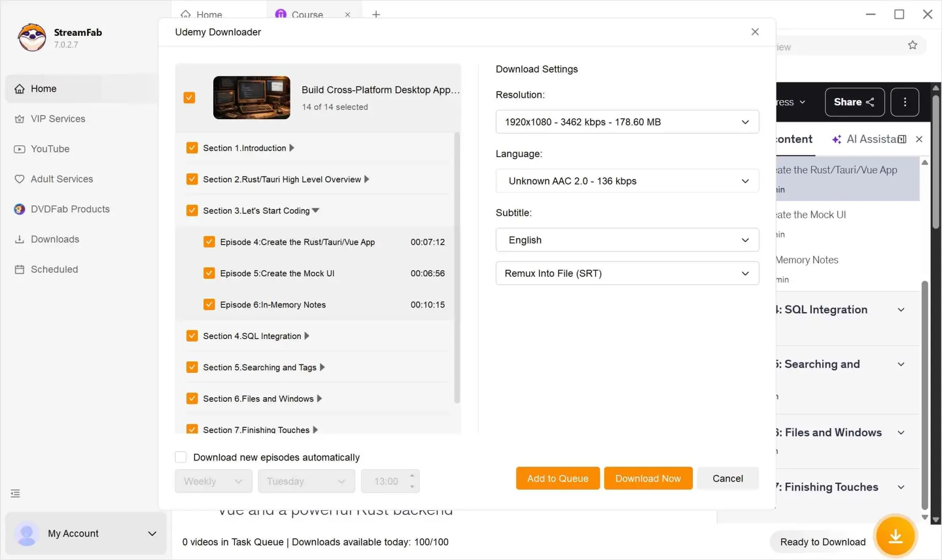Image resolution: width=942 pixels, height=560 pixels.
Task: Toggle the select-all course checkbox
Action: coord(189,97)
